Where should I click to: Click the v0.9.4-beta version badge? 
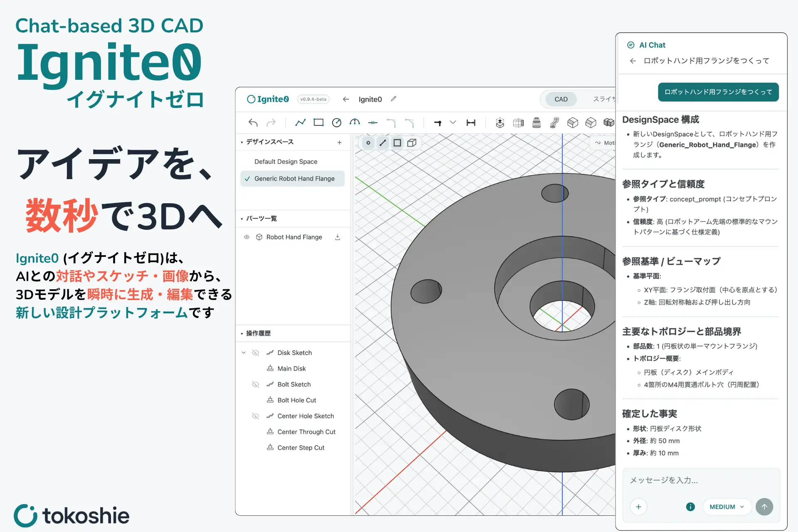[313, 99]
